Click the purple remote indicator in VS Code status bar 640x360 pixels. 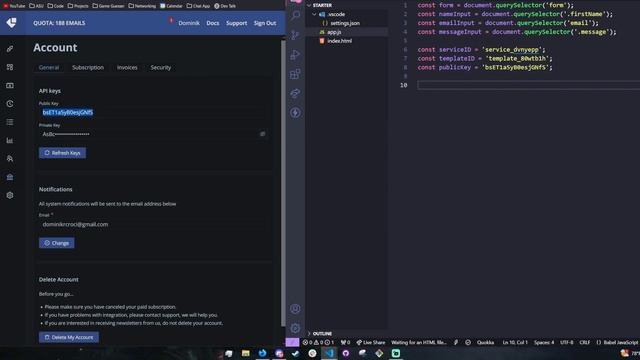[x=292, y=342]
